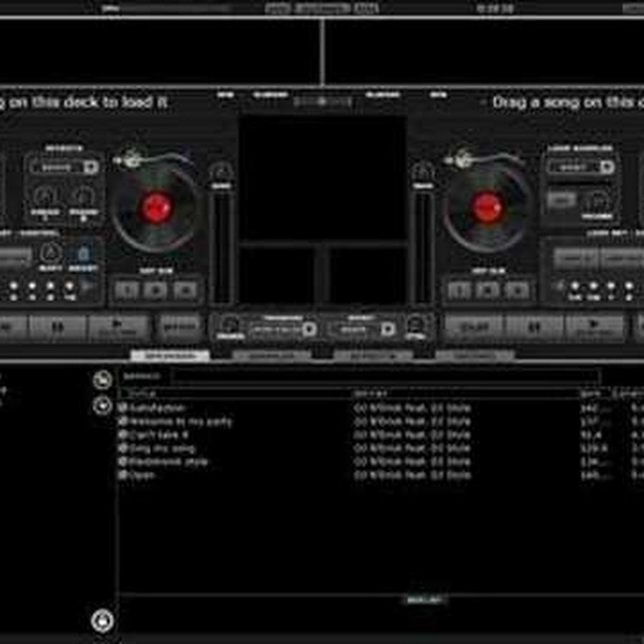Click the browser search input field
Screen dimensions: 644x644
point(386,376)
